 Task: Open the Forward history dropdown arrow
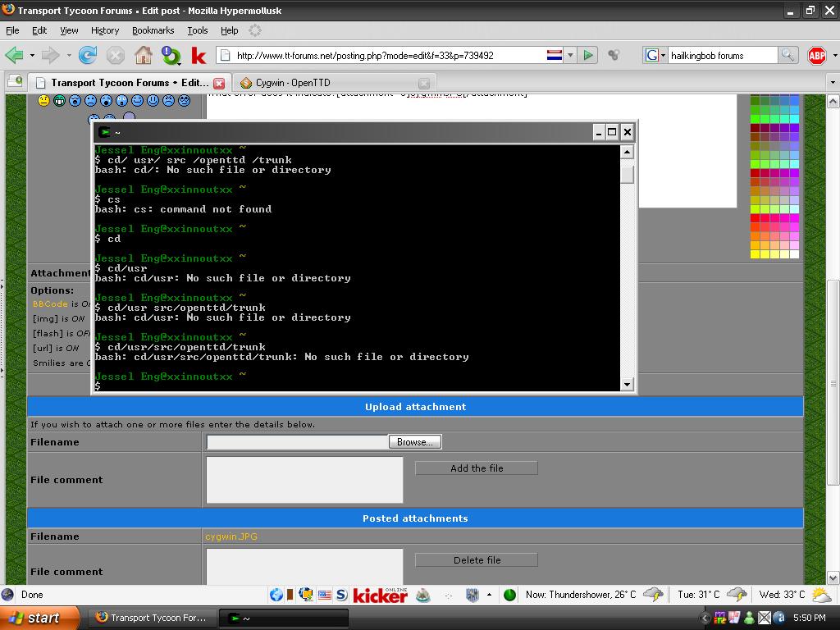point(69,55)
